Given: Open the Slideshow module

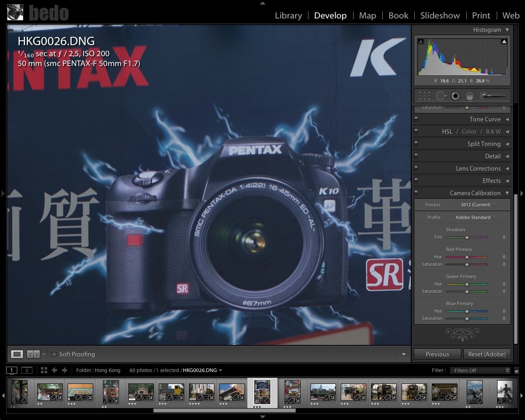Looking at the screenshot, I should tap(440, 16).
